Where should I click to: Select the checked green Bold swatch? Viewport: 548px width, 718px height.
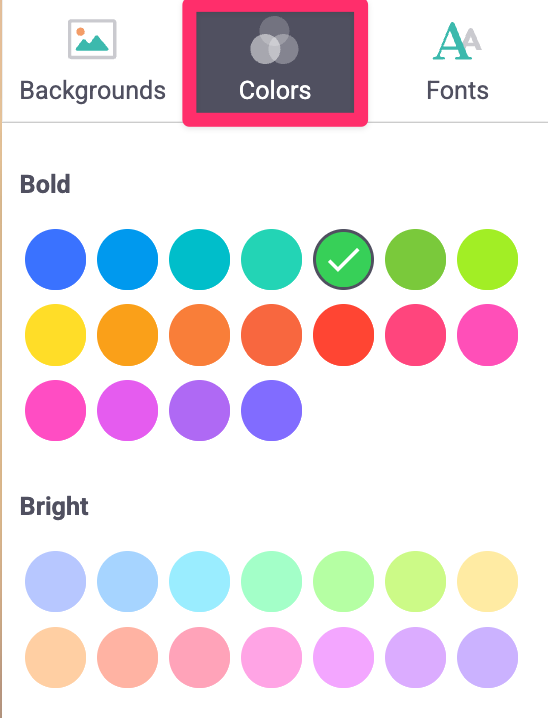pyautogui.click(x=343, y=260)
